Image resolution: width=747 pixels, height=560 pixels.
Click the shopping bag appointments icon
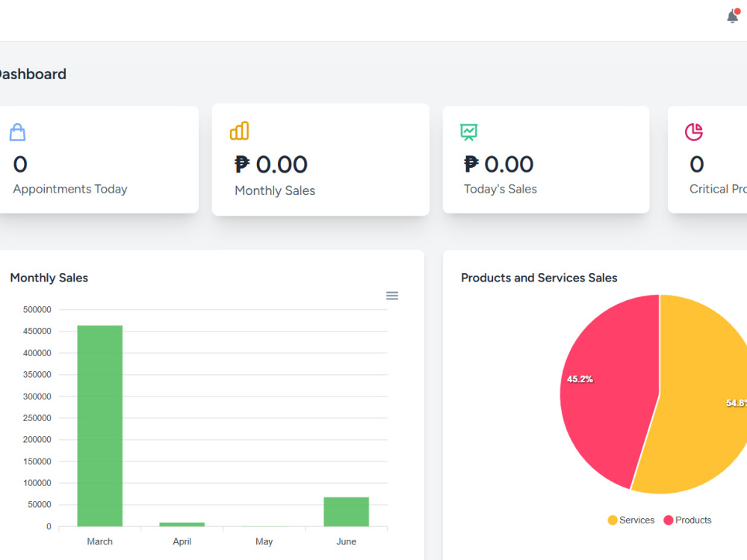[x=18, y=132]
